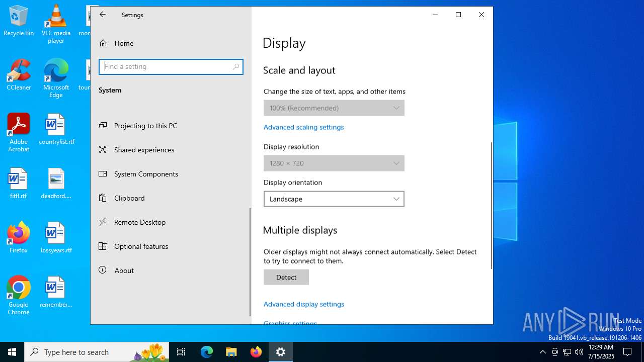This screenshot has height=362, width=644.
Task: Open the taskbar clock and calendar
Action: click(x=601, y=352)
